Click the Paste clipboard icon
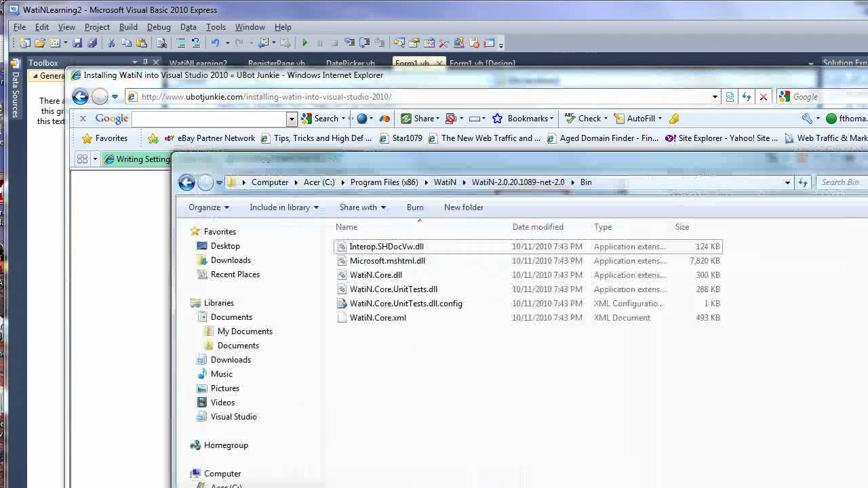 tap(141, 43)
